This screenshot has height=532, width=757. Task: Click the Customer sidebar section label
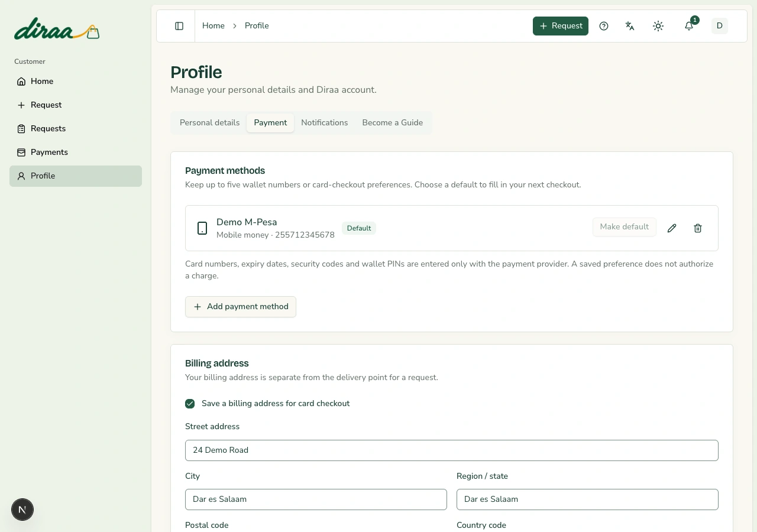point(30,61)
